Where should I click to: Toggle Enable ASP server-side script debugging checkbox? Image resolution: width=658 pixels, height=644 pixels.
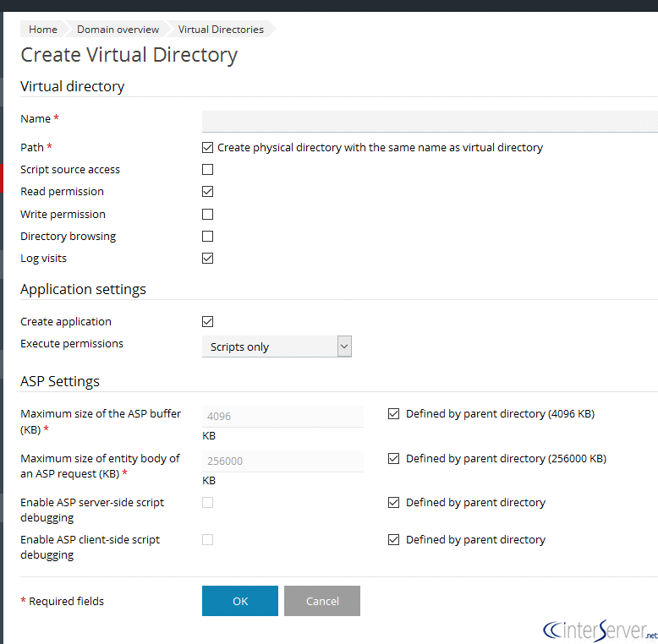pyautogui.click(x=208, y=502)
